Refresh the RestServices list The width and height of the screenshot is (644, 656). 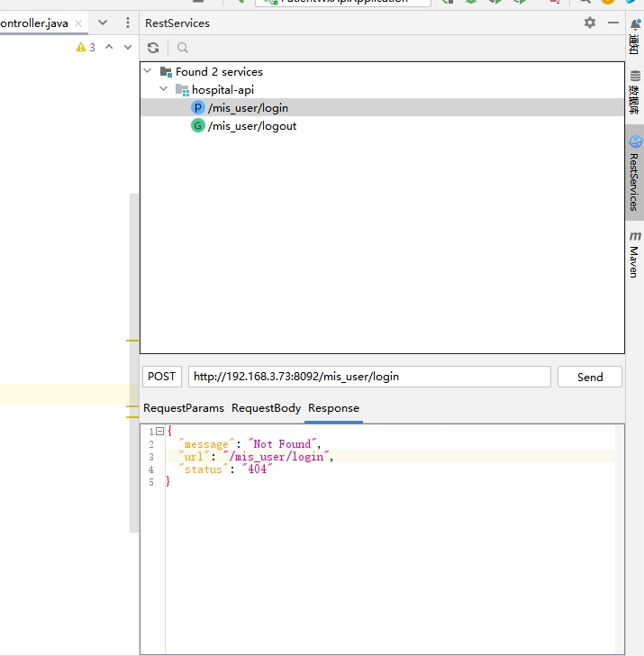[153, 48]
